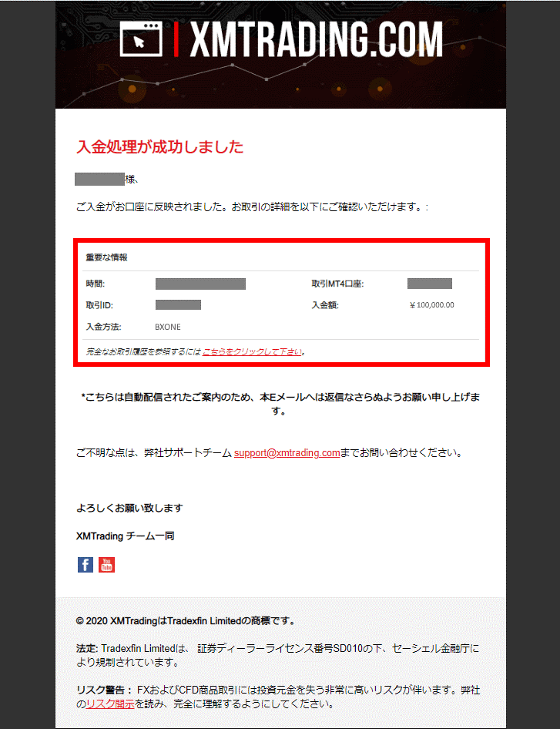Screen dimensions: 560x729
Task: Click the XMTrading チーム一同 signature
Action: (x=125, y=536)
